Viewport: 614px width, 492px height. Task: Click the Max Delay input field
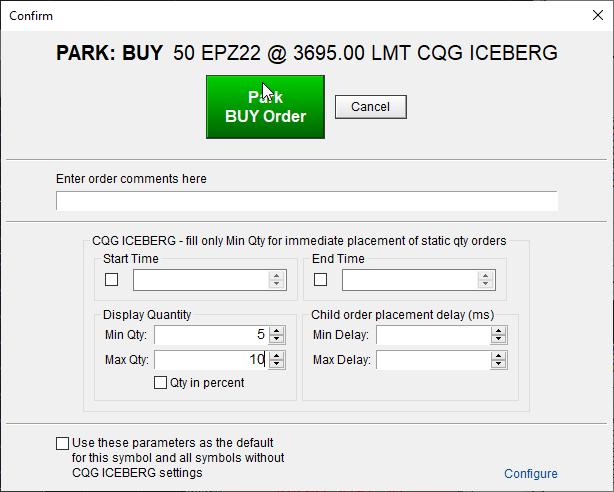432,360
